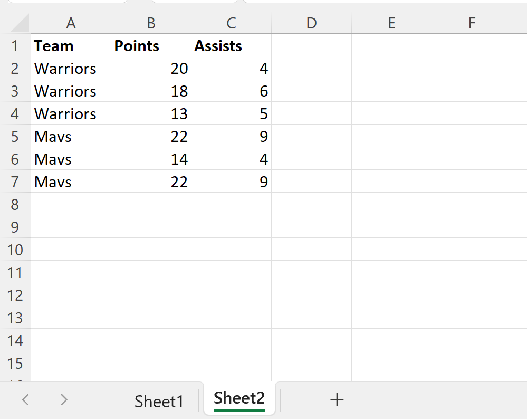Image resolution: width=527 pixels, height=420 pixels.
Task: Add a new sheet with plus icon
Action: pos(337,400)
